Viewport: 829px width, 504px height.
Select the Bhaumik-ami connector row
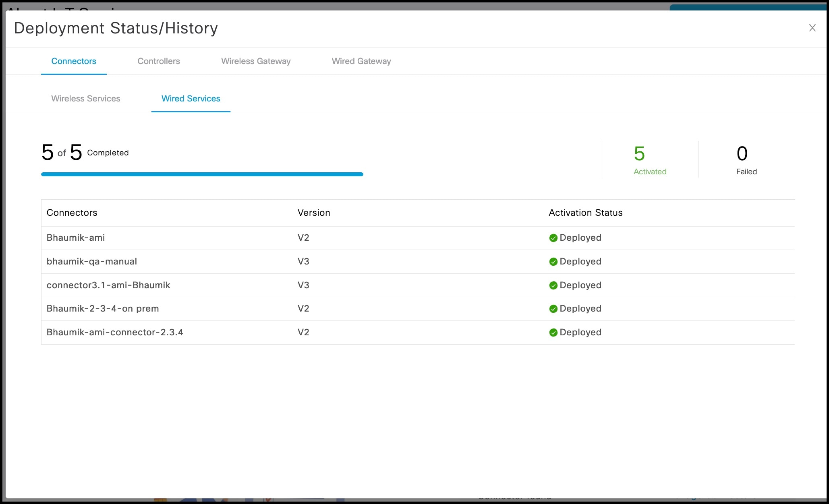[x=76, y=238]
